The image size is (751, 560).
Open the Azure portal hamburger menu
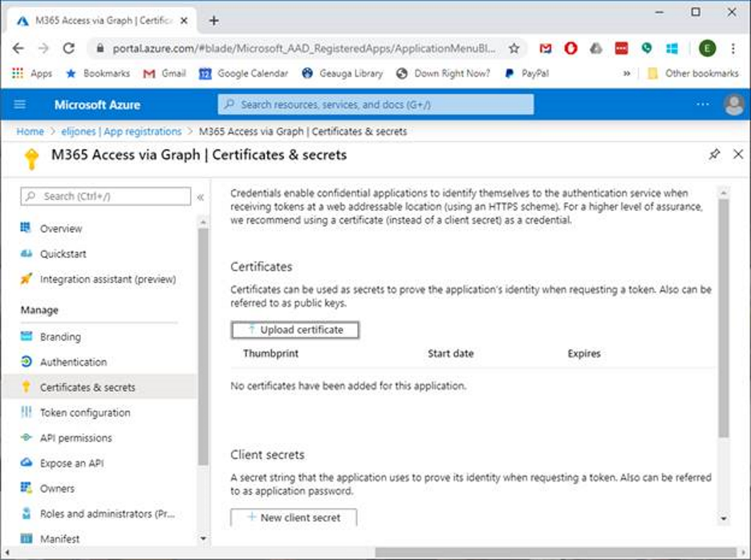pos(20,104)
